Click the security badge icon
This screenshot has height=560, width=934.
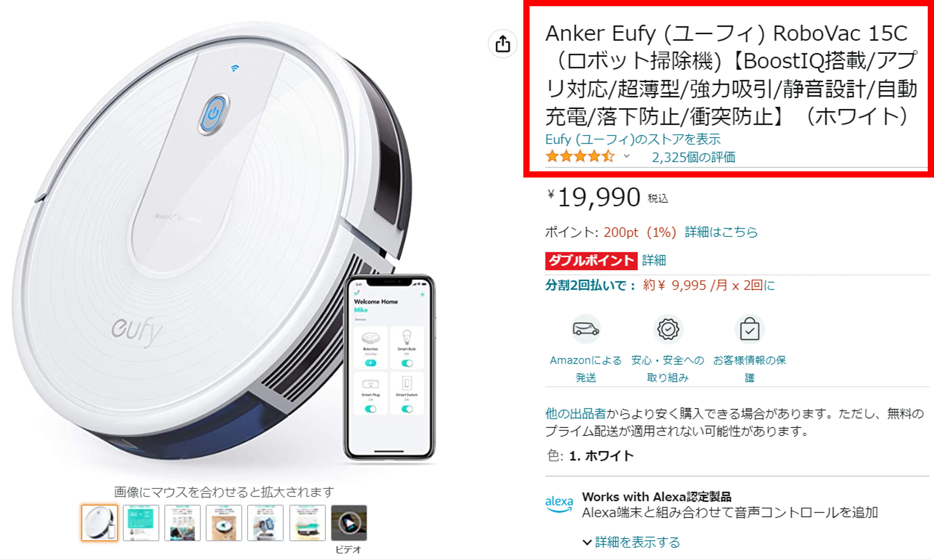[668, 329]
